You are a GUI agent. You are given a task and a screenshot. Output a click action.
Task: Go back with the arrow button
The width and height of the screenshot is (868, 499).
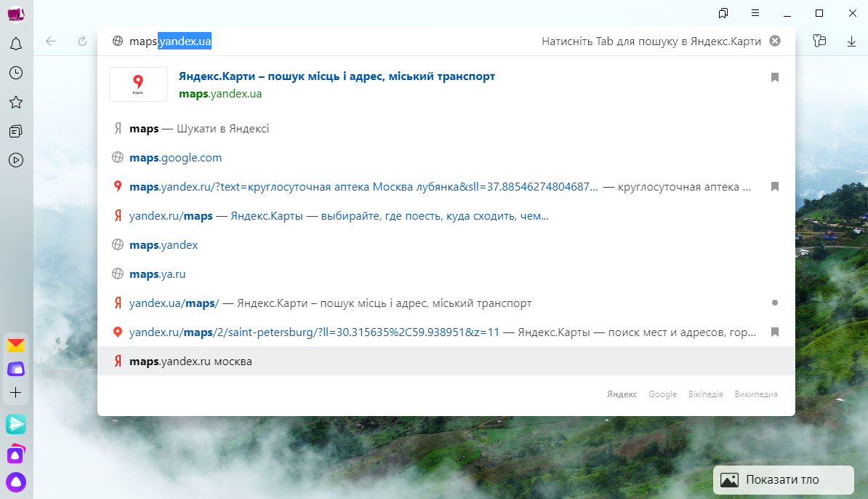pyautogui.click(x=51, y=41)
